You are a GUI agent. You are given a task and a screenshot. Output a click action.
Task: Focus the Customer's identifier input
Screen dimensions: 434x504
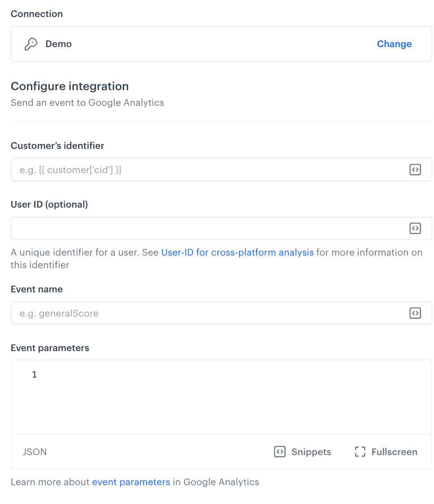(179, 169)
